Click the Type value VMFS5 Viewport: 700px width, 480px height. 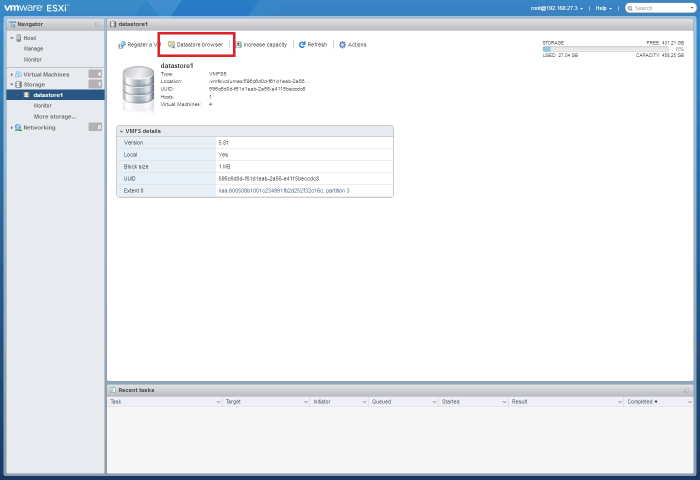217,74
